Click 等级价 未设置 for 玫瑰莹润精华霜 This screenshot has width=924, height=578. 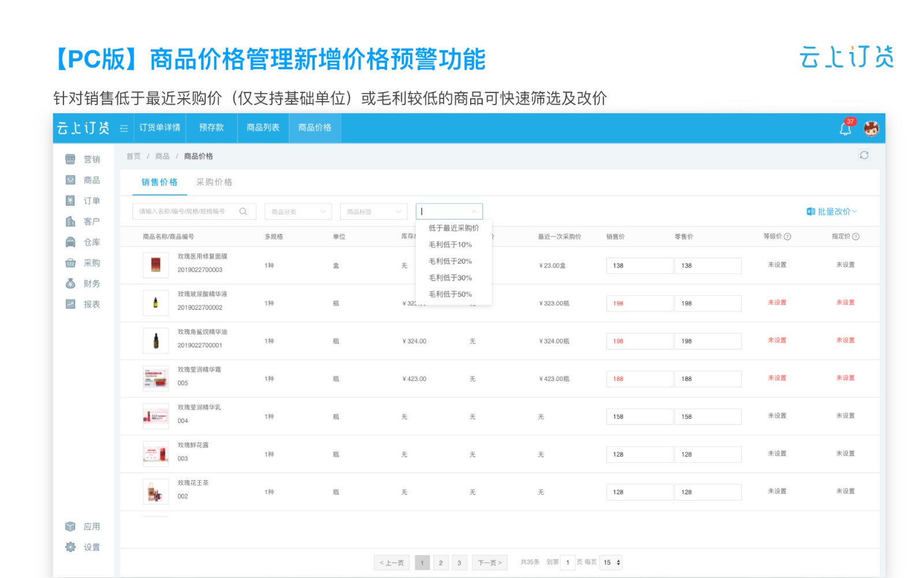pos(777,378)
